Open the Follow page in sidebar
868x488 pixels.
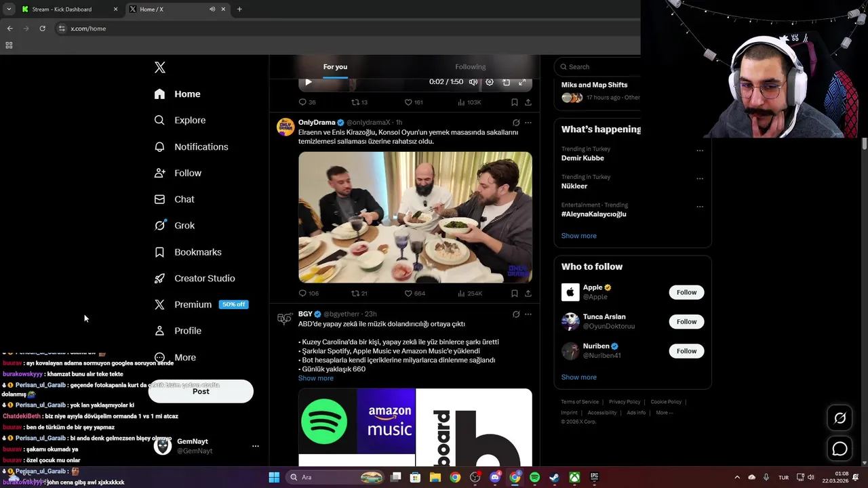[178, 174]
